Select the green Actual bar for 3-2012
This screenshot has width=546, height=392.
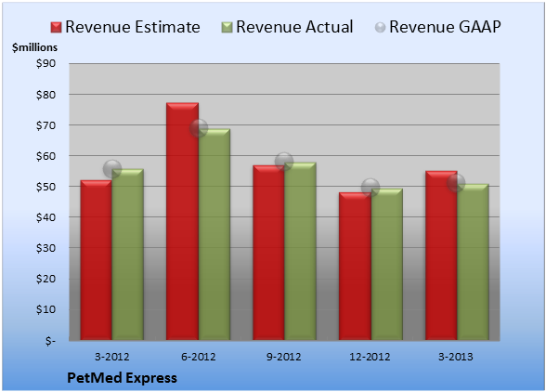[127, 255]
